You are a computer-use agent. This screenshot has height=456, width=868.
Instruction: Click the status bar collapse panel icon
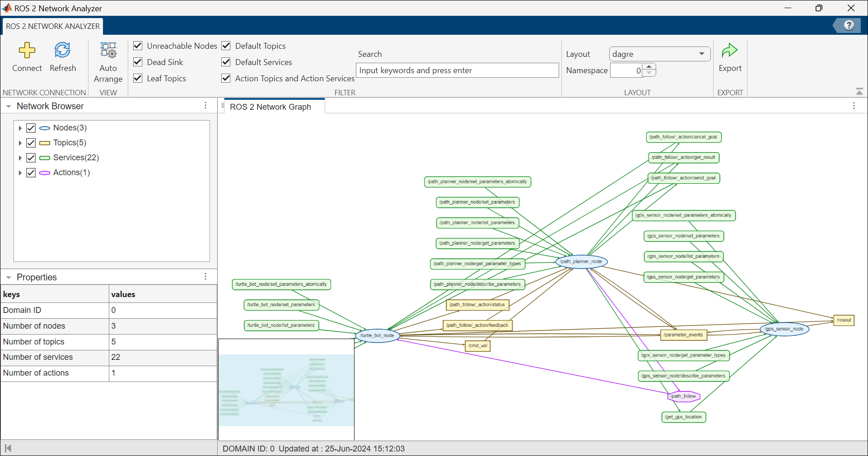point(8,448)
